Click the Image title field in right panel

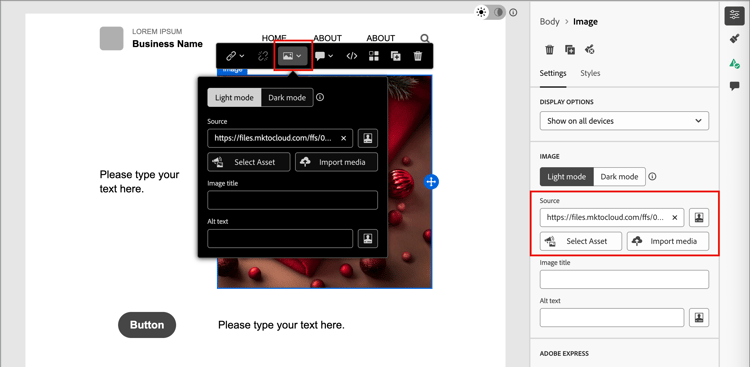[624, 279]
